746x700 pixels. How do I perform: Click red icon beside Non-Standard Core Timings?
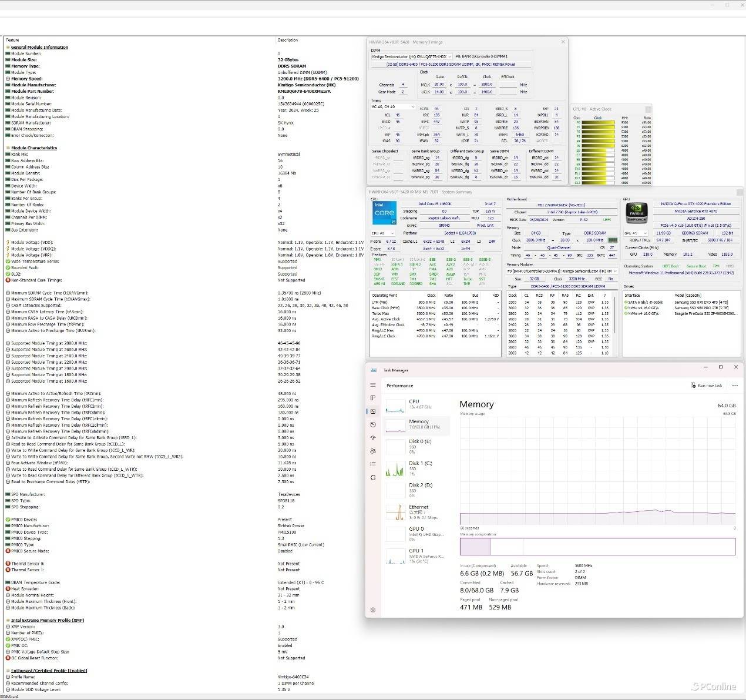[8, 280]
